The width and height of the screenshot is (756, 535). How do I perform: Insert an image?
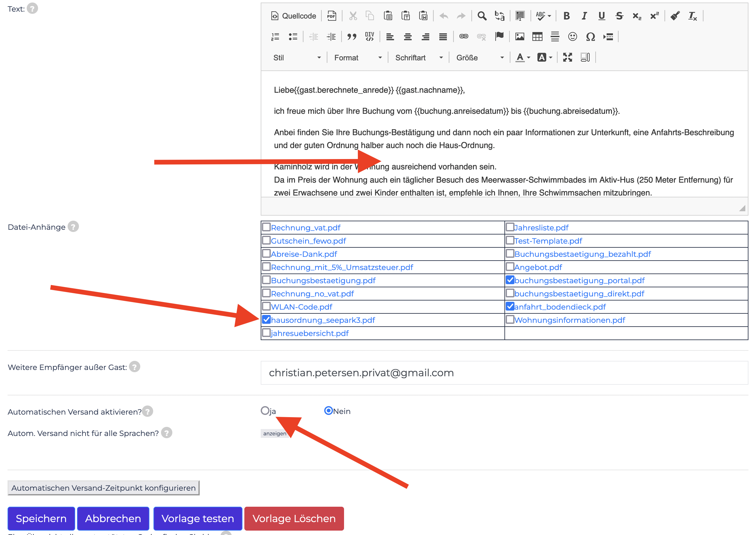[520, 36]
